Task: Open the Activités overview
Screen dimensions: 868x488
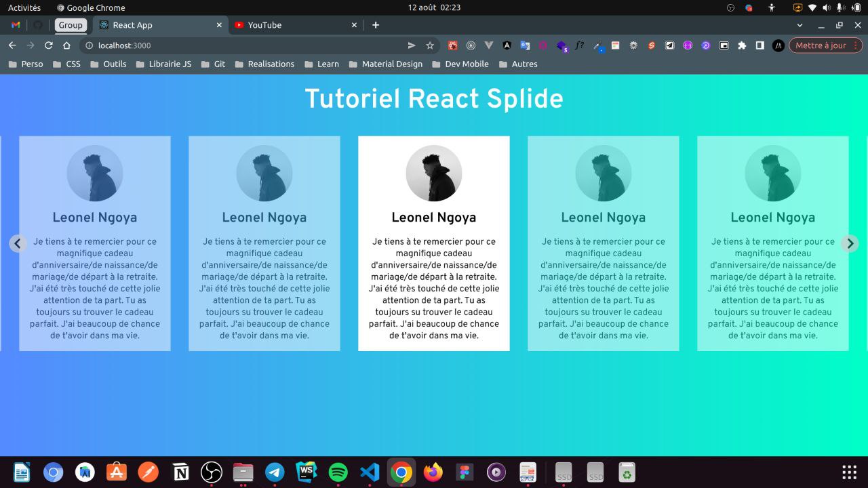Action: coord(24,7)
